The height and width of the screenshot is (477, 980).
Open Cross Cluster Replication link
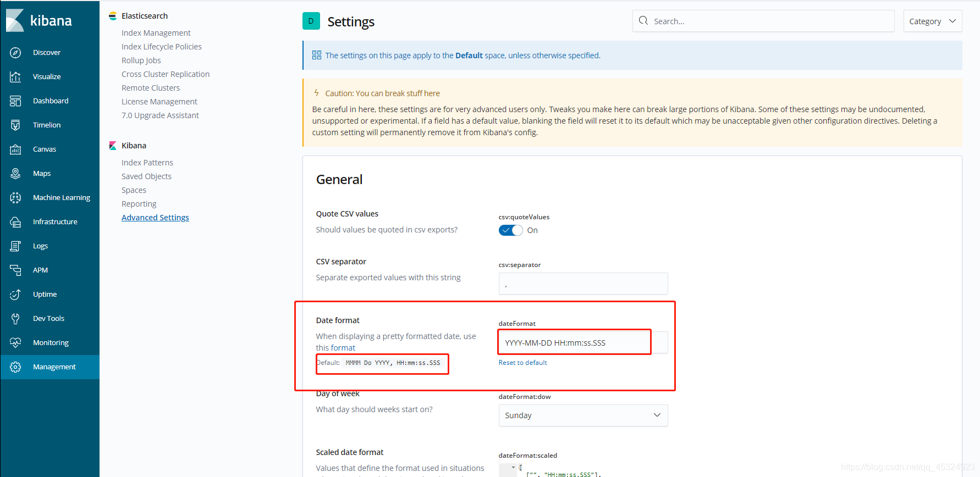(x=166, y=74)
